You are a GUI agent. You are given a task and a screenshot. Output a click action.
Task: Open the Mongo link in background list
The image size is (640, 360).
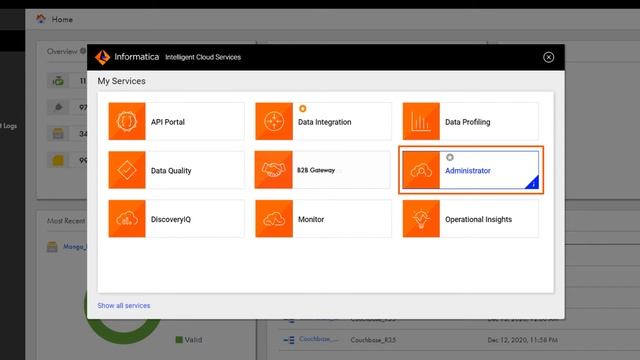pos(75,247)
